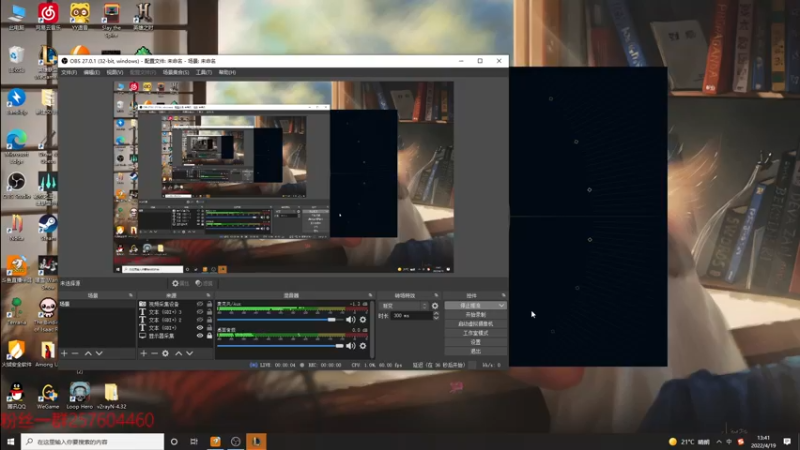The height and width of the screenshot is (450, 800).
Task: Click the source Filters button above docks
Action: click(x=204, y=283)
